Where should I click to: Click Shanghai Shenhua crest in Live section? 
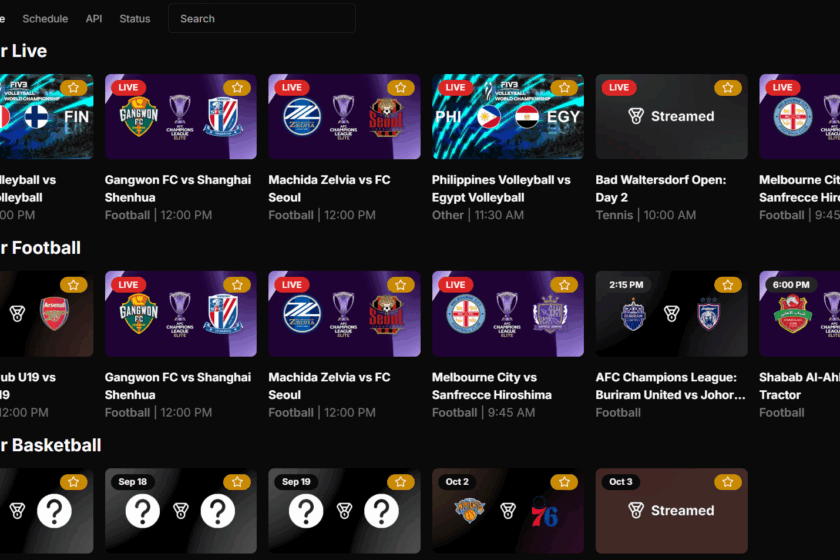tap(223, 116)
